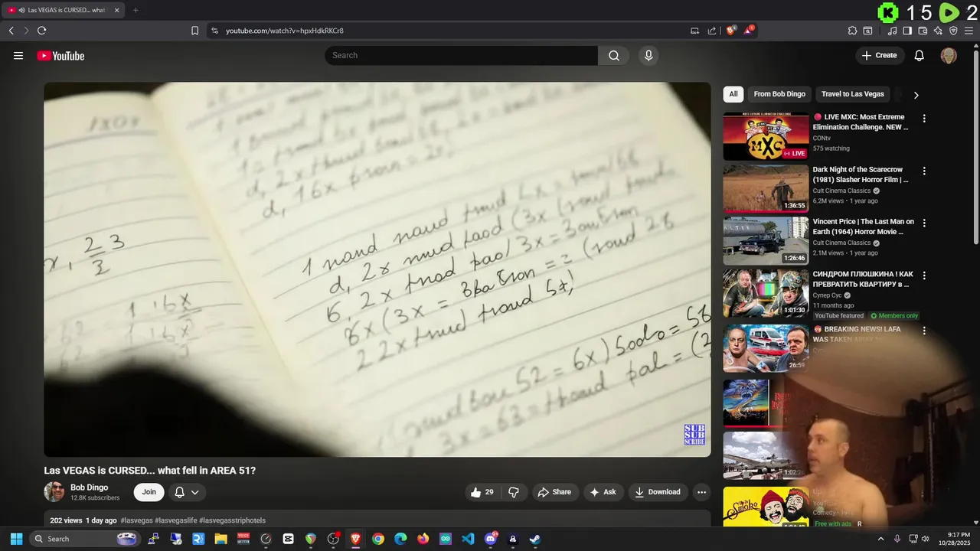Open the browser playlist music note icon
980x551 pixels.
(x=892, y=31)
